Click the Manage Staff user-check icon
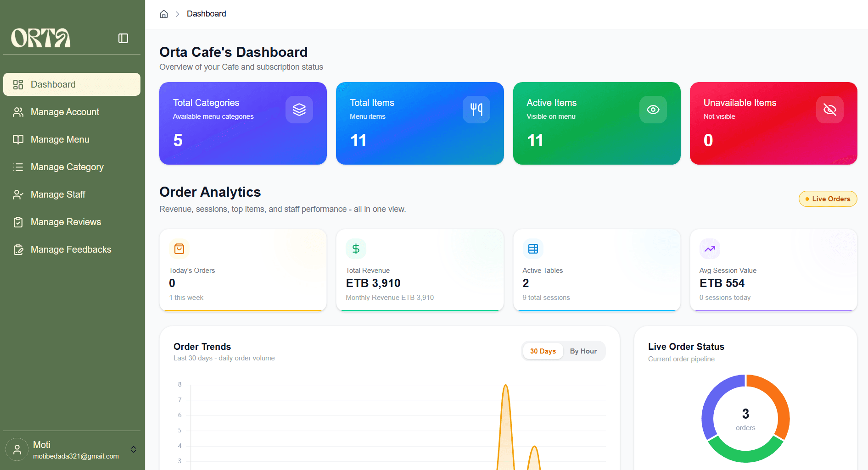The width and height of the screenshot is (868, 470). click(x=18, y=194)
